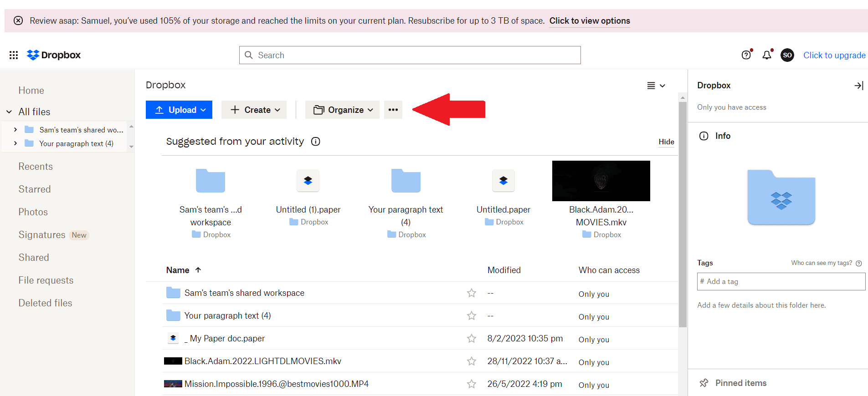The image size is (868, 396).
Task: Open the help question mark icon
Action: click(x=746, y=55)
